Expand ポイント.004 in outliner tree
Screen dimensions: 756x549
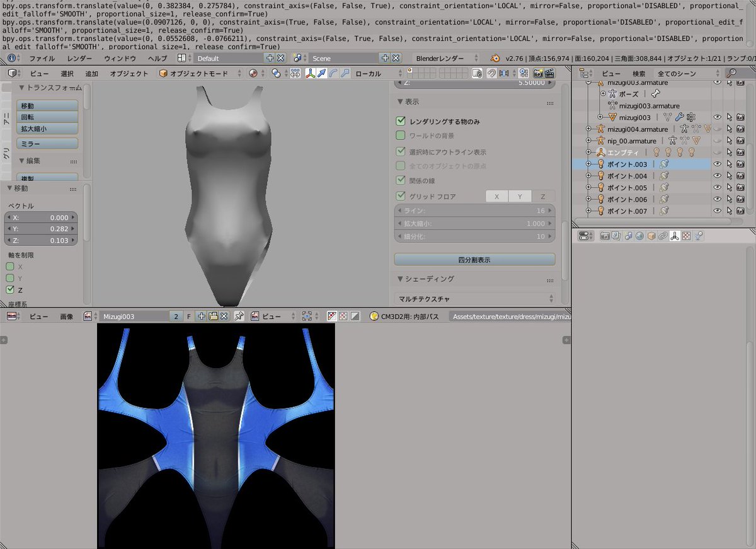tap(588, 176)
